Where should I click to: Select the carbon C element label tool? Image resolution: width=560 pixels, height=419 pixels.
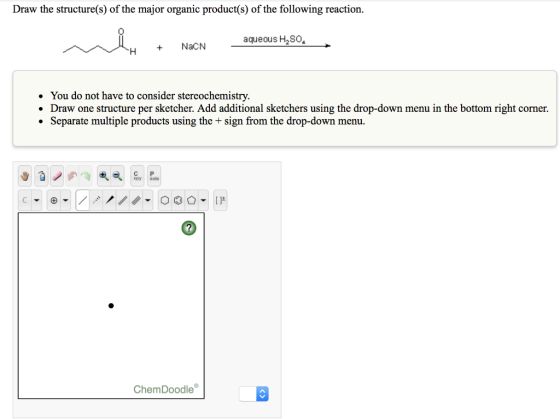click(25, 200)
